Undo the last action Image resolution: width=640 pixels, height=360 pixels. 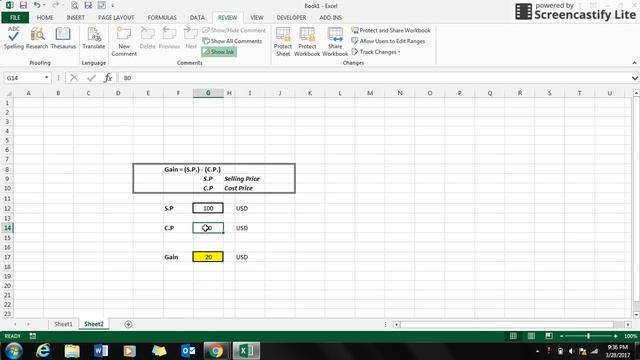[37, 5]
